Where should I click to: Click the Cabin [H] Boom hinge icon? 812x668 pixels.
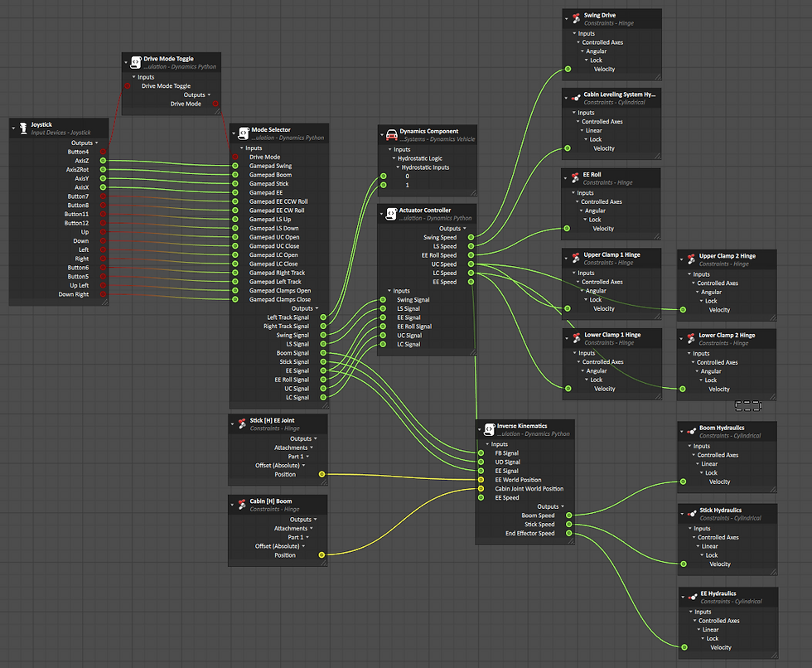(242, 505)
